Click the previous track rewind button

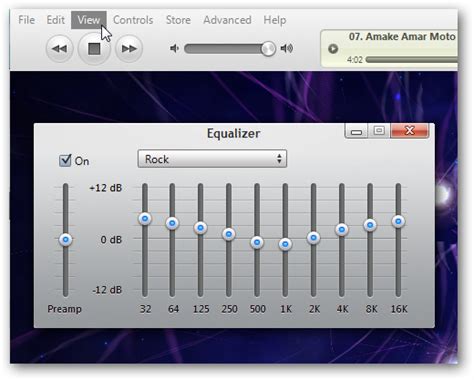tap(59, 49)
